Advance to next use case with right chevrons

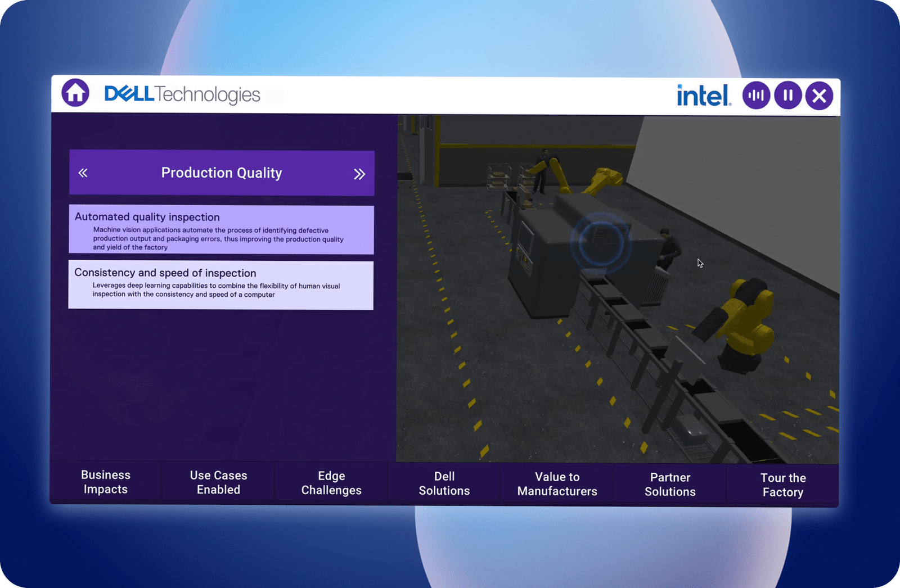(359, 174)
